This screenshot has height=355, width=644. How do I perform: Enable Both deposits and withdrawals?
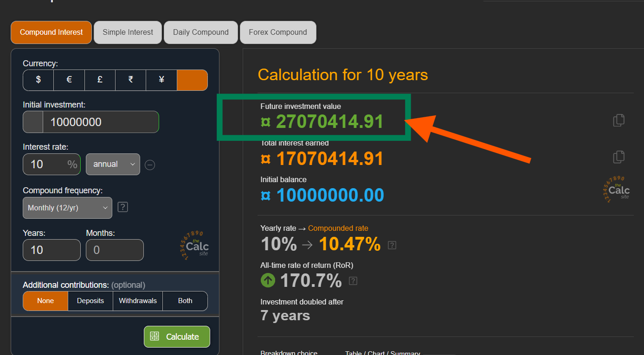185,301
